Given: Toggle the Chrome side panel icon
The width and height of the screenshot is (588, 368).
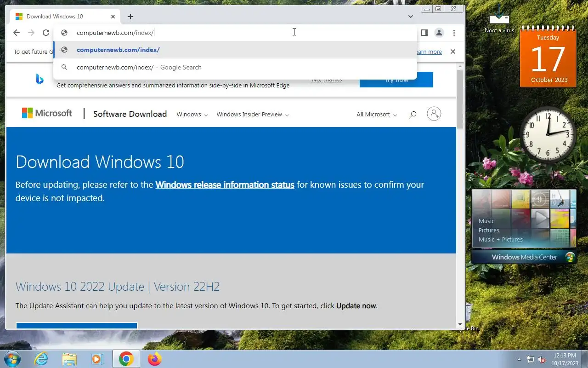Looking at the screenshot, I should click(424, 33).
